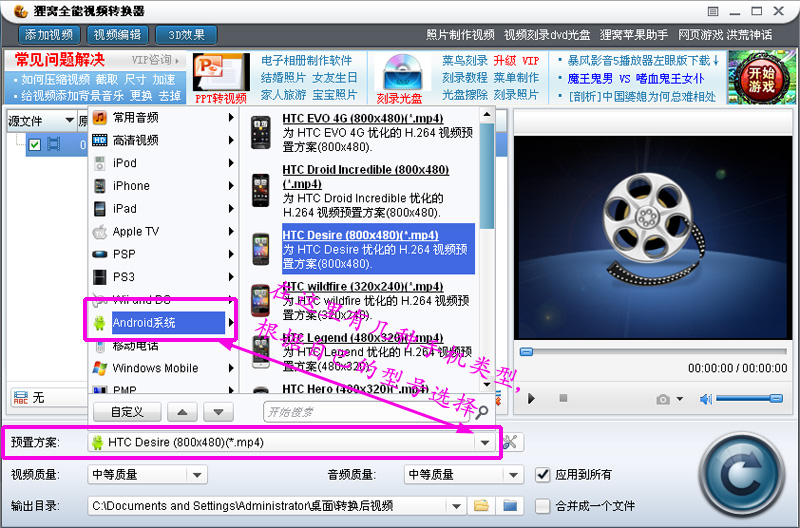Open the 输出目录 path dropdown
Image resolution: width=800 pixels, height=528 pixels.
(x=456, y=506)
